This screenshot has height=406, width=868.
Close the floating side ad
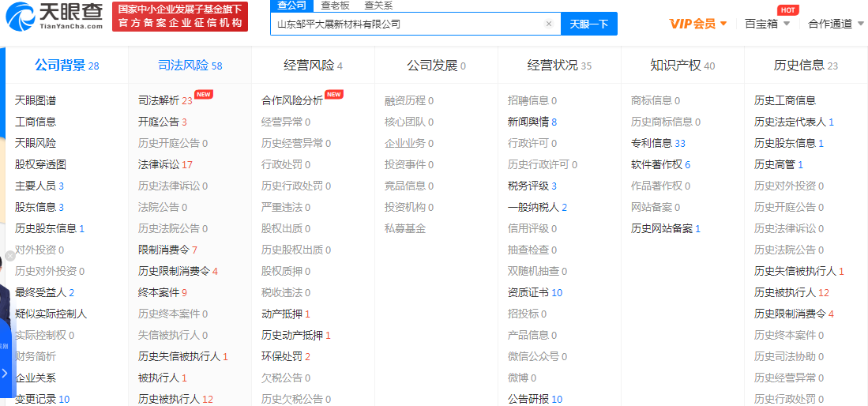tap(9, 256)
